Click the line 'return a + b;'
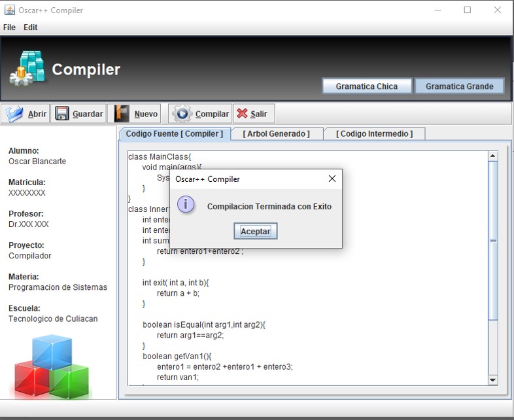This screenshot has width=514, height=420. (178, 293)
